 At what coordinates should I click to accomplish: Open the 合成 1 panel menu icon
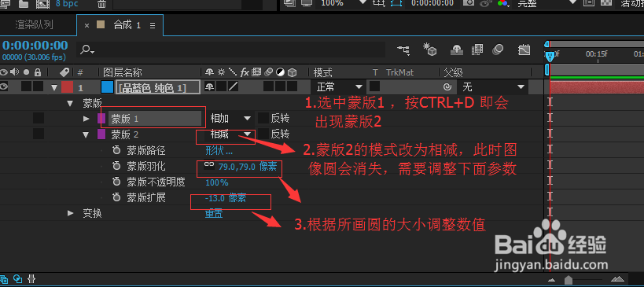(x=153, y=25)
